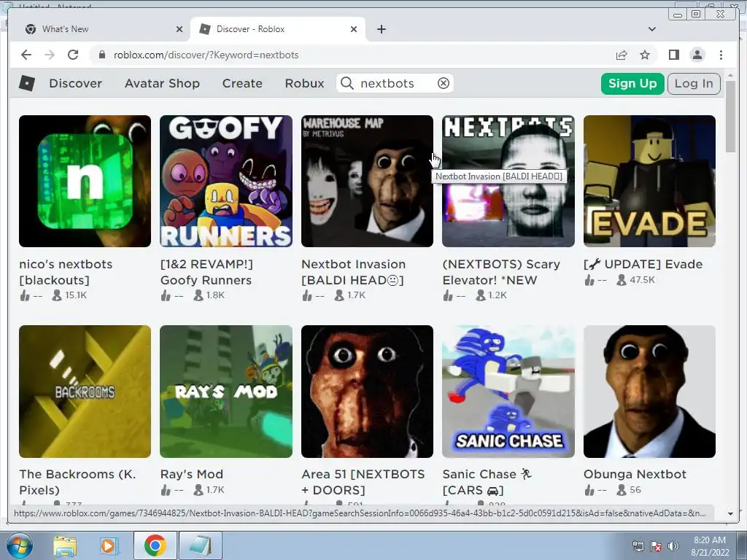
Task: Clear the nextbots search with X icon
Action: click(x=443, y=83)
